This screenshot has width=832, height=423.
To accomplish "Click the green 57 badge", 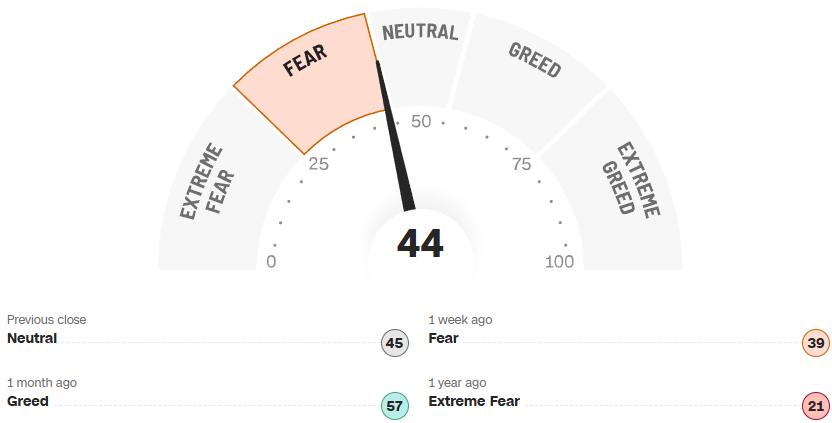I will [x=394, y=406].
